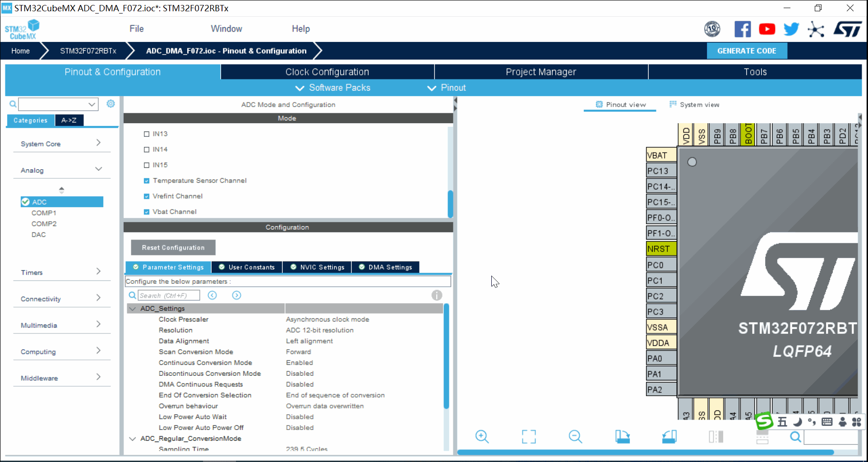Switch to Project Manager tab
Screen dimensions: 868x462
pos(541,72)
